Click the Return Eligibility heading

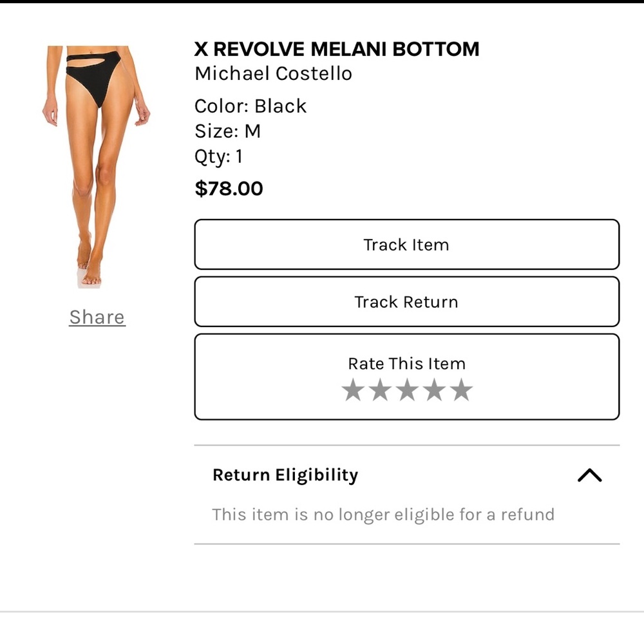pyautogui.click(x=285, y=475)
